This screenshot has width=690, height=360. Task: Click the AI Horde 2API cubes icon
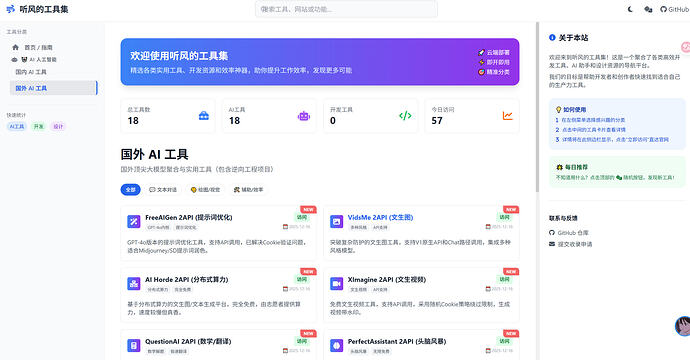point(134,283)
